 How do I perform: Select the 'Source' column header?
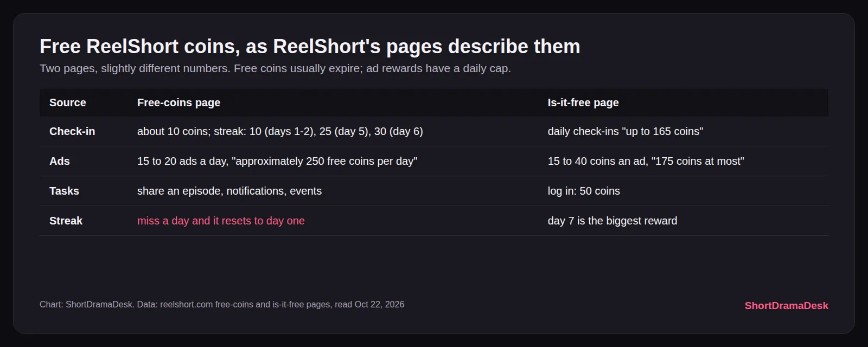(x=68, y=102)
